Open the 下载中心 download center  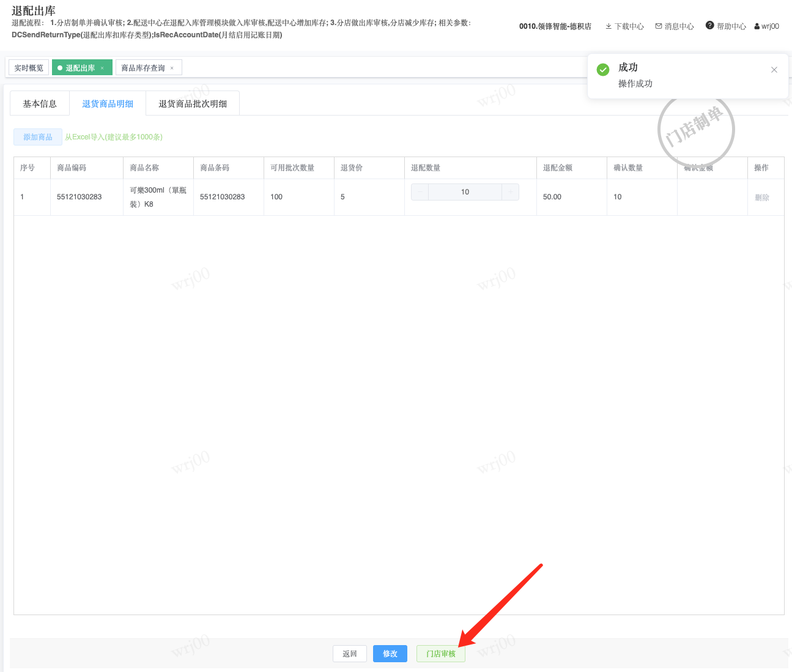coord(624,26)
